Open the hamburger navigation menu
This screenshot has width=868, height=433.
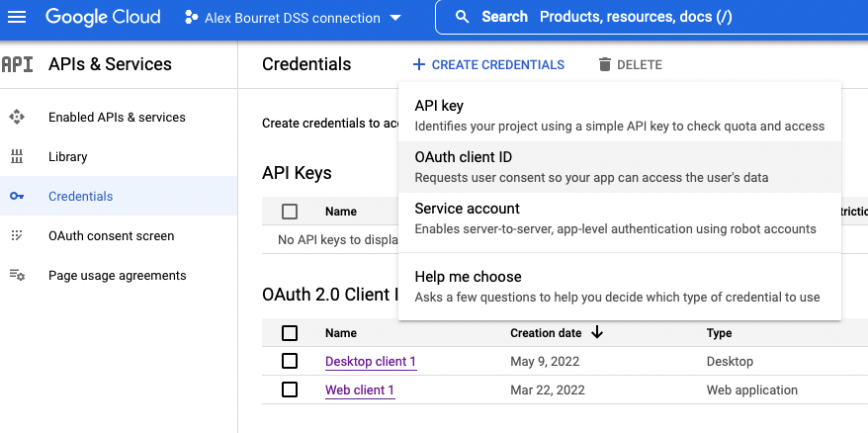click(x=17, y=17)
